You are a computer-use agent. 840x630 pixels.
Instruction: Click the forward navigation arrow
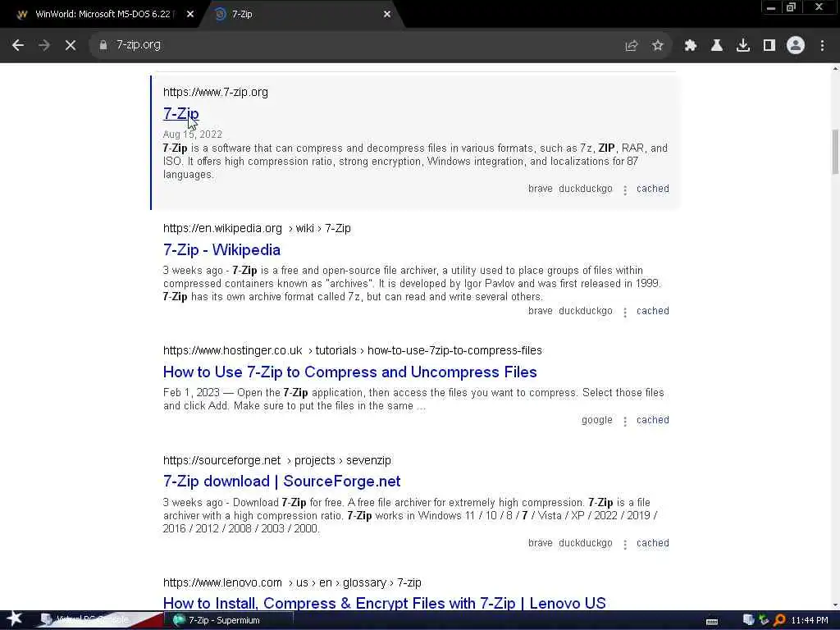(44, 45)
